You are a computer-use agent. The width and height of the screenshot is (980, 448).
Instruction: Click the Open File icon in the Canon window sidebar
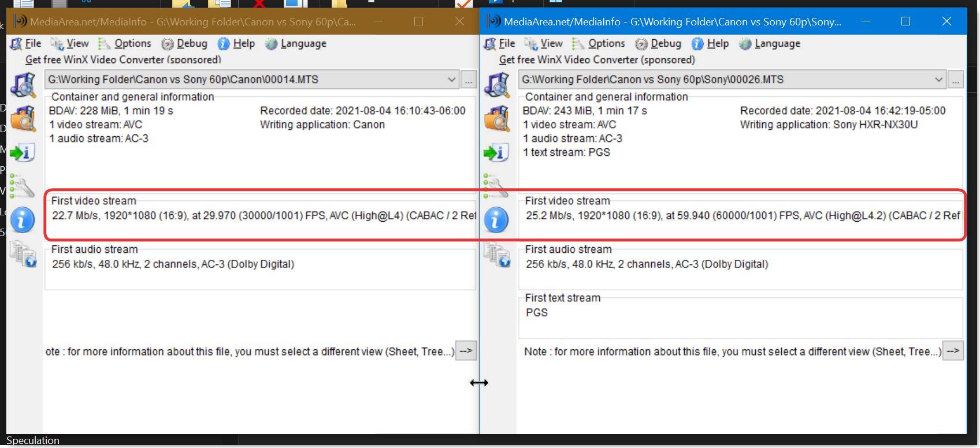[23, 85]
